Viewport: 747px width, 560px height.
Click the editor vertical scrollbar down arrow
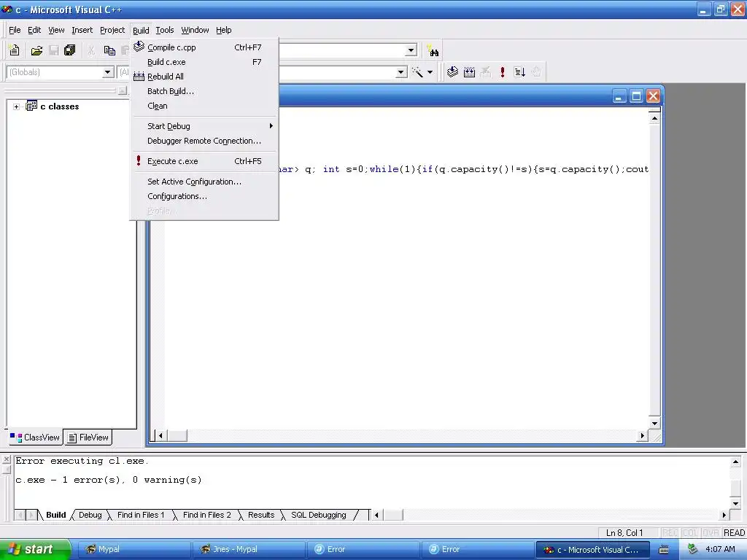click(x=654, y=423)
